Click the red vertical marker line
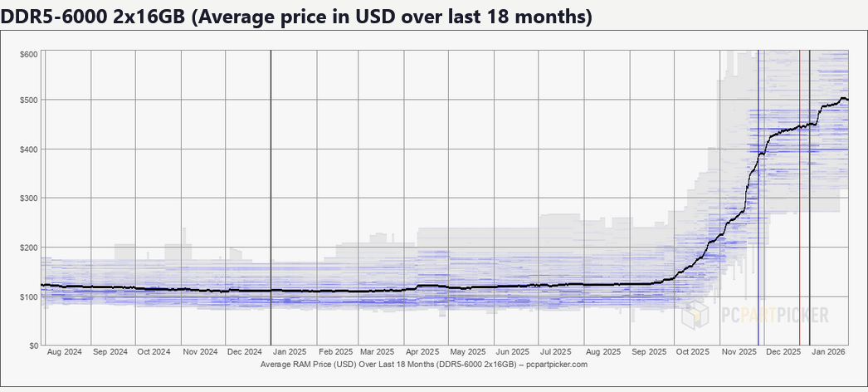This screenshot has width=868, height=392. pos(799,282)
